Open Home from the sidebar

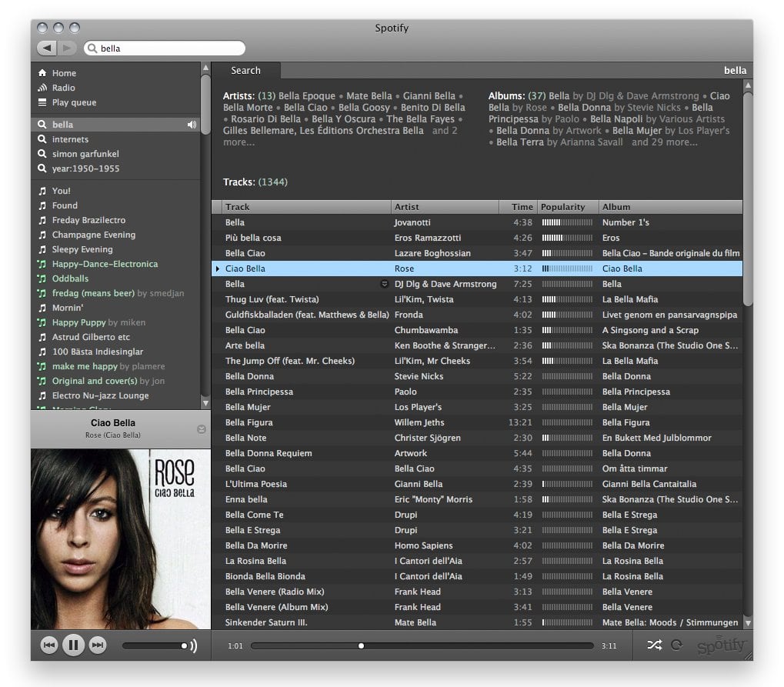(64, 73)
